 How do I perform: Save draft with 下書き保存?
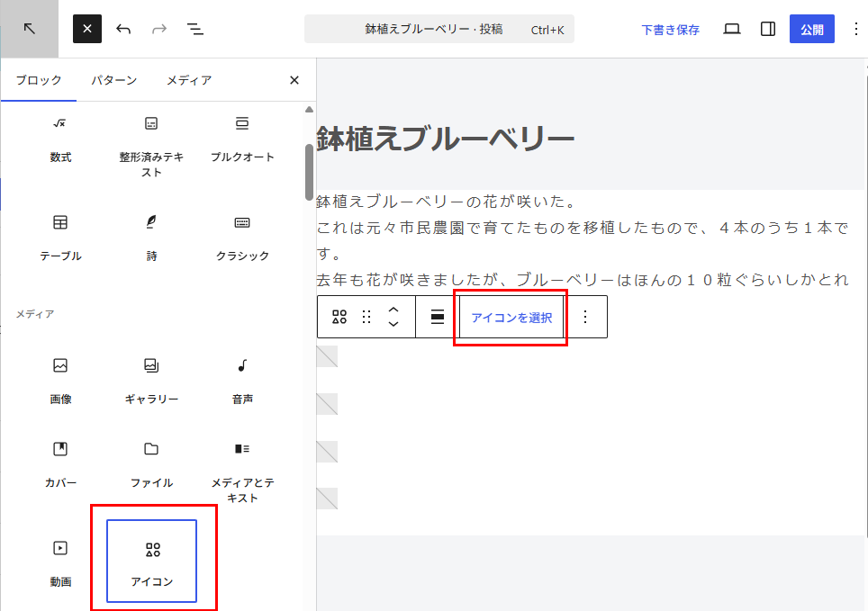(670, 30)
